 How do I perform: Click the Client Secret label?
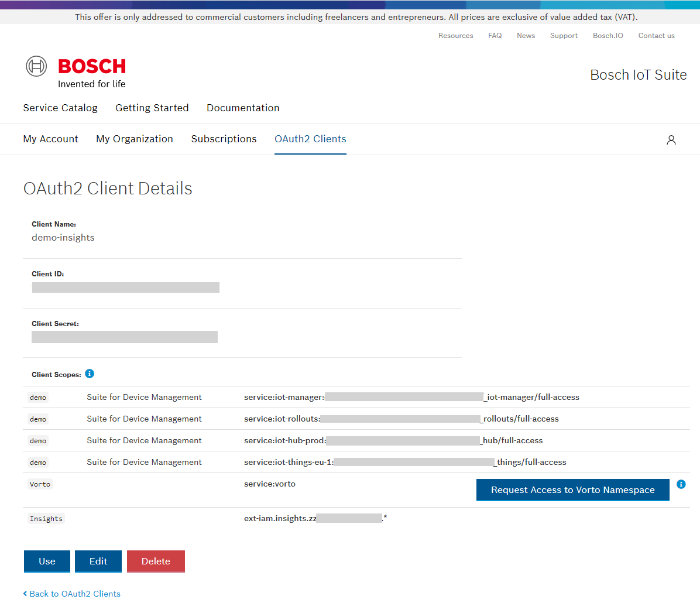(55, 324)
